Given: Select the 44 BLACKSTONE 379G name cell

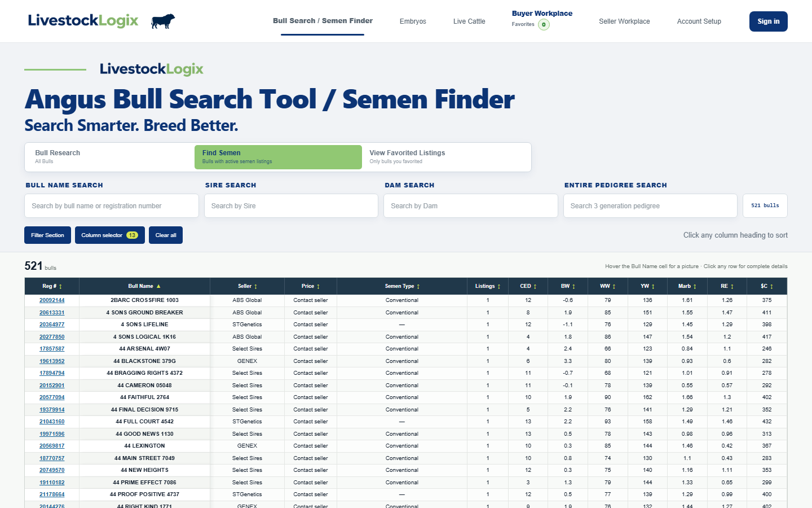Looking at the screenshot, I should (x=144, y=361).
